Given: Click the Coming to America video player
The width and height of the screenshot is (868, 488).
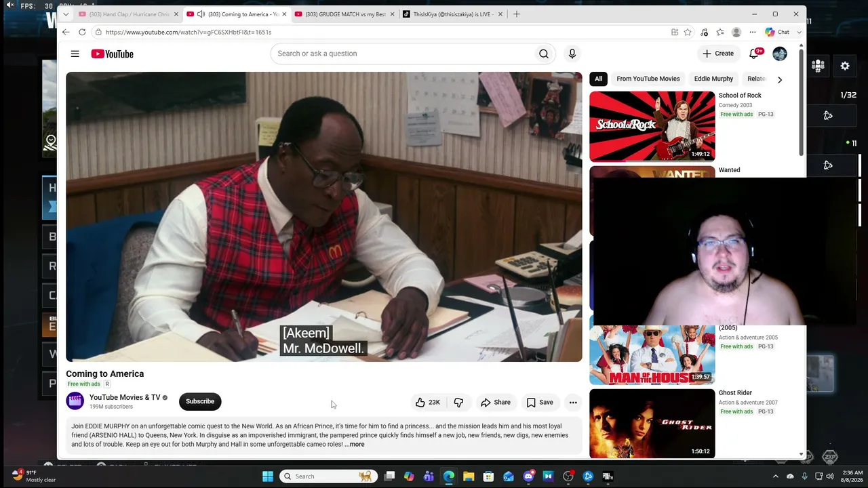Looking at the screenshot, I should [324, 217].
